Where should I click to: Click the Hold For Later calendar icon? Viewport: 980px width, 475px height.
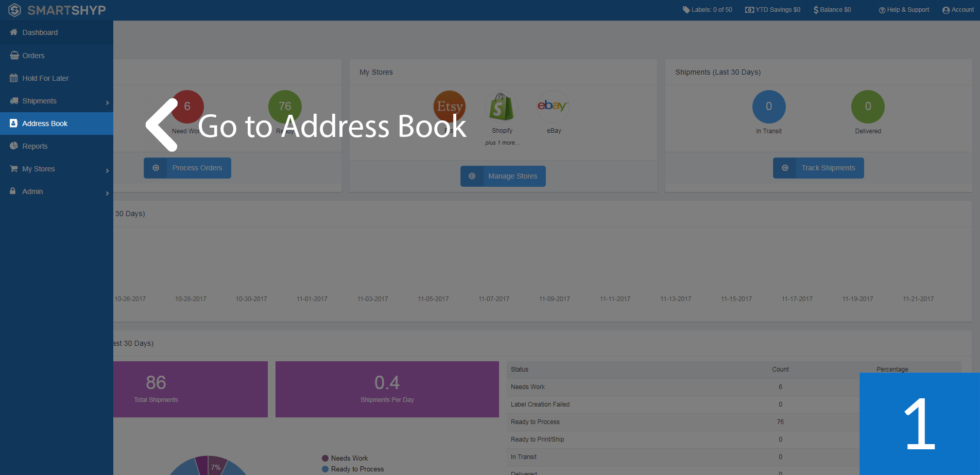(14, 78)
